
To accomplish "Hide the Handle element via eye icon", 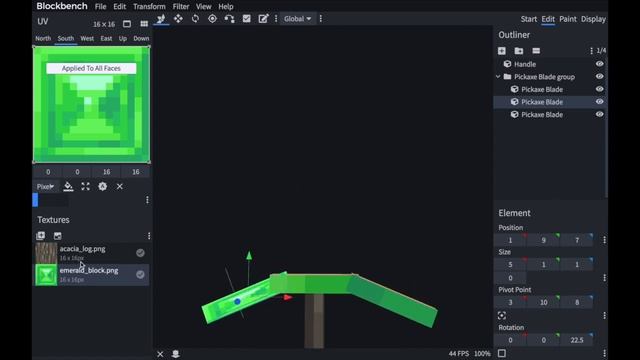I will point(600,64).
